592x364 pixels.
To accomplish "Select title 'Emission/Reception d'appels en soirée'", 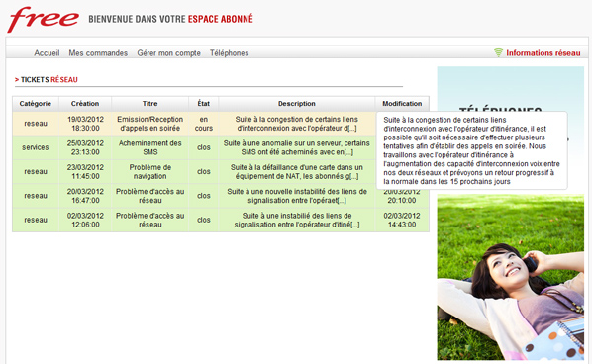I will pyautogui.click(x=149, y=124).
